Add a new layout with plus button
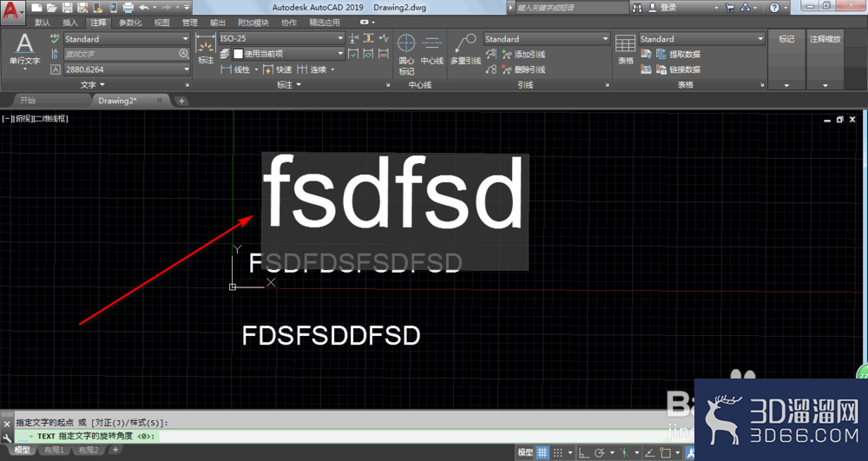This screenshot has height=461, width=868. click(x=115, y=450)
